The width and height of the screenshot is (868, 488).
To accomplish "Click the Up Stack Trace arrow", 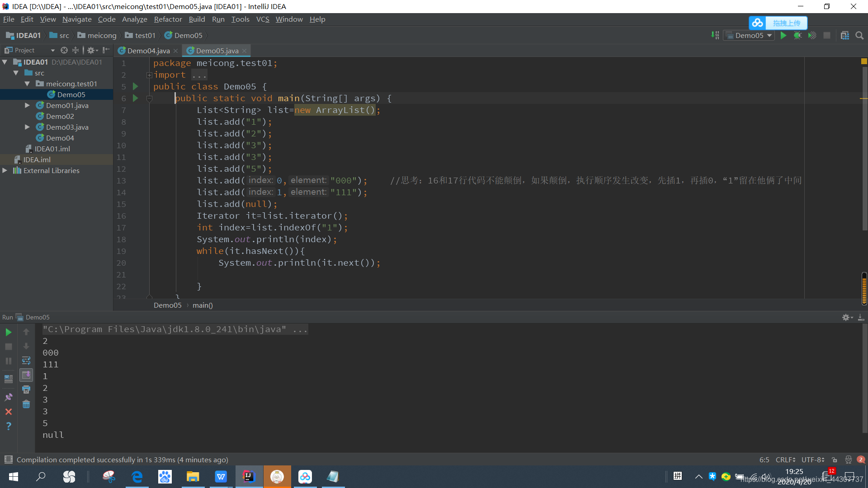I will coord(26,332).
